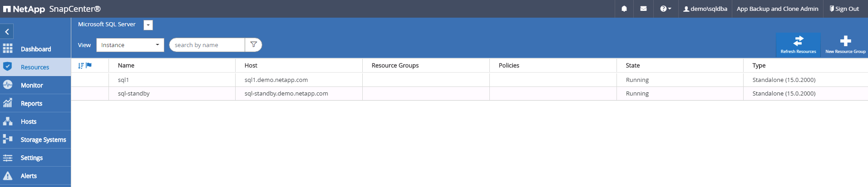
Task: Click the sort and flag column icon
Action: pyautogui.click(x=85, y=66)
